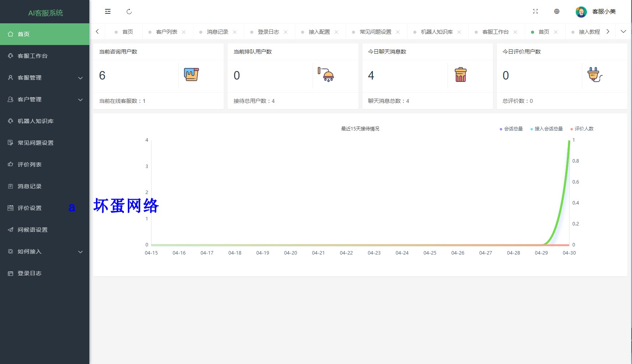Viewport: 632px width, 364px height.
Task: Click the 评价列表 thumbs-up icon
Action: click(x=10, y=165)
